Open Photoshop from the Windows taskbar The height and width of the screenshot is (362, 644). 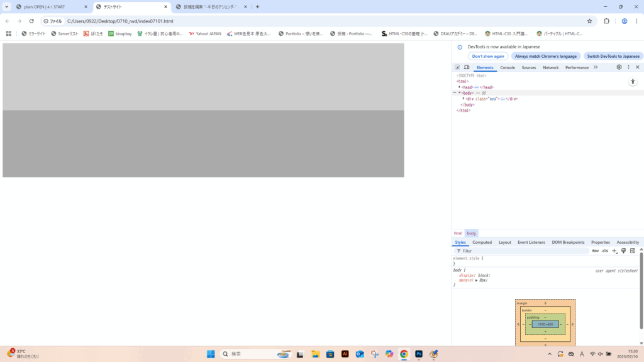(x=419, y=354)
